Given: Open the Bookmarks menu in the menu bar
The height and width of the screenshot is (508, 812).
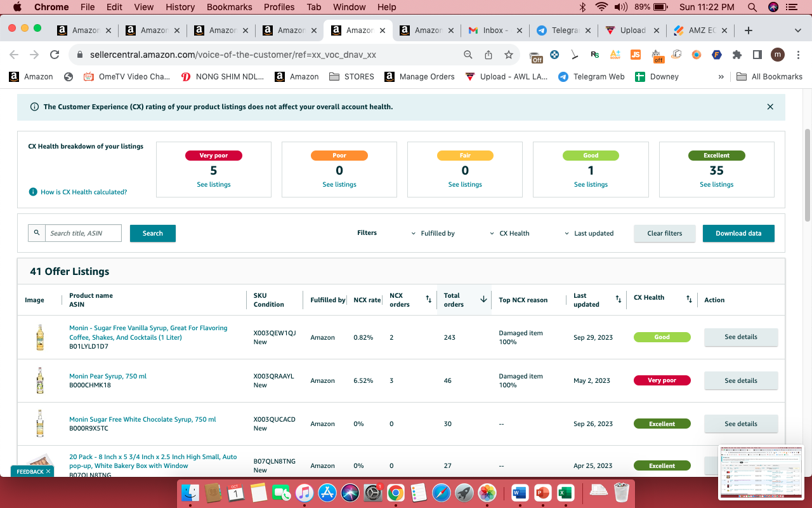Looking at the screenshot, I should (230, 7).
